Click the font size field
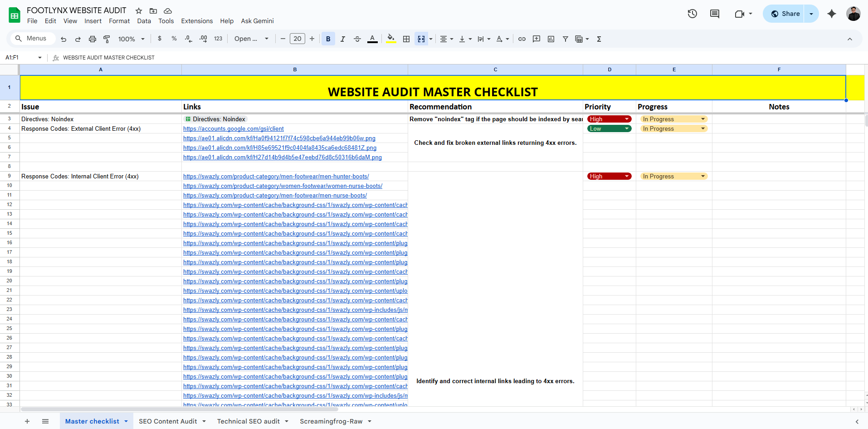The width and height of the screenshot is (868, 429). tap(297, 39)
